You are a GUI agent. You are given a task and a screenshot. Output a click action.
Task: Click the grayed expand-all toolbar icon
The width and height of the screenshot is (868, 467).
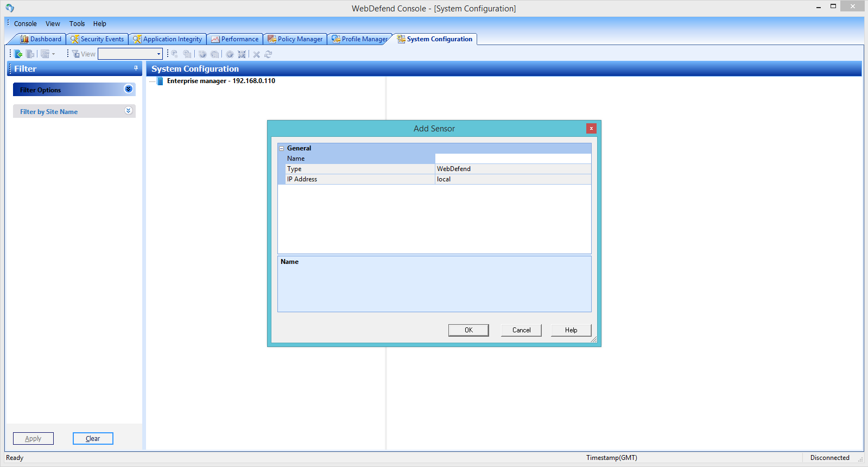[x=242, y=54]
